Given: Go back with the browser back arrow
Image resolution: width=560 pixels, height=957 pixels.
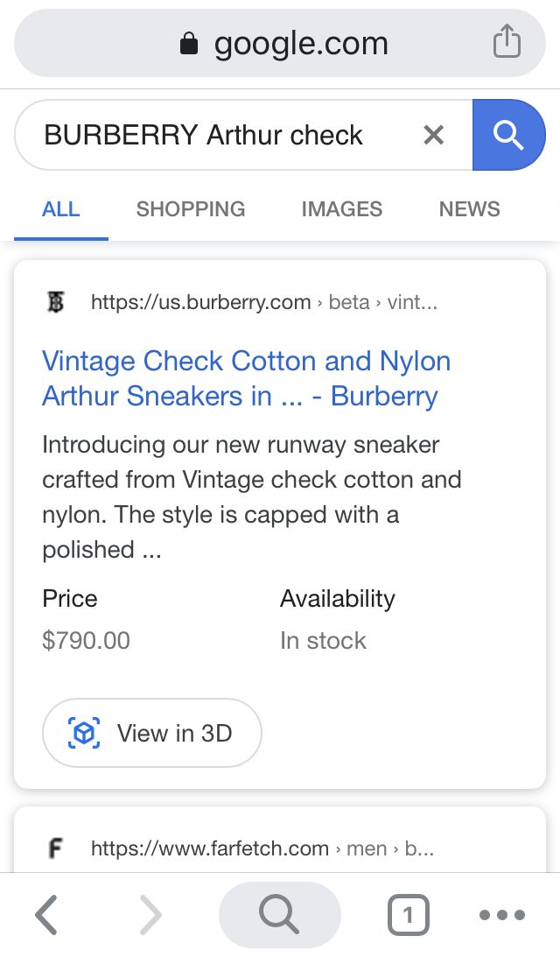Looking at the screenshot, I should point(47,916).
